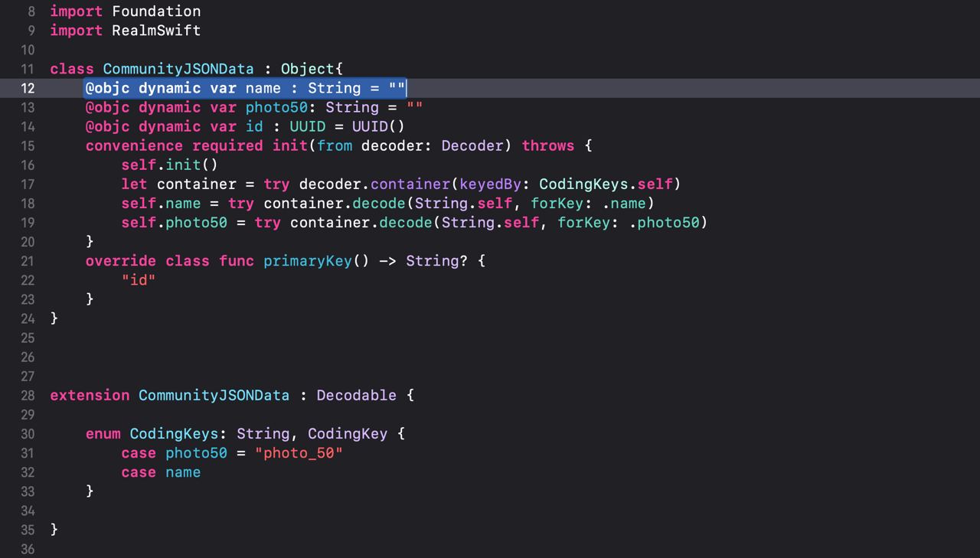Screen dimensions: 980x558
Task: Click "self.init()" on line 16
Action: tap(170, 165)
